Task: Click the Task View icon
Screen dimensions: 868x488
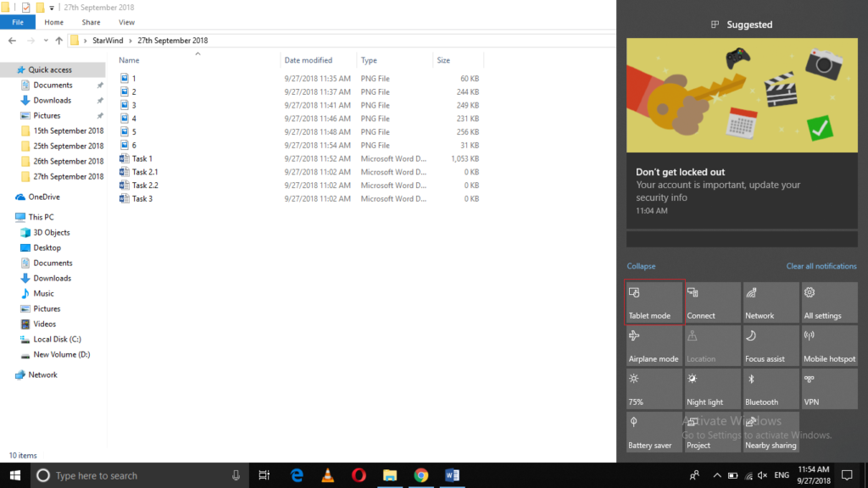Action: pos(264,475)
